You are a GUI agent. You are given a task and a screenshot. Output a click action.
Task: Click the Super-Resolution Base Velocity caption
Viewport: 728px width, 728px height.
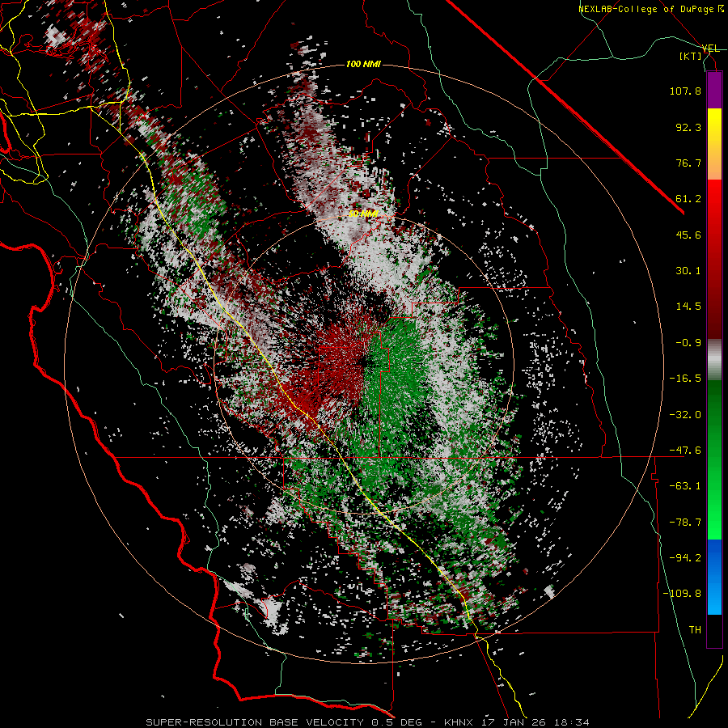[368, 722]
